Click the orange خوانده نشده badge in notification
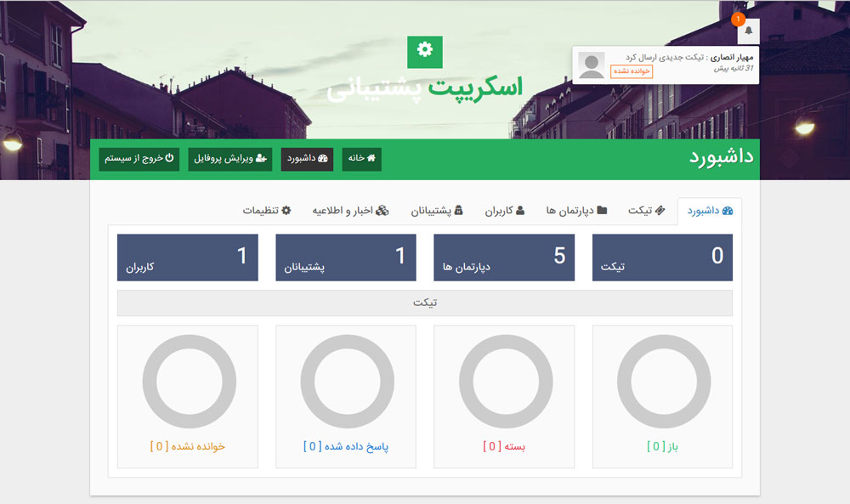Image resolution: width=850 pixels, height=504 pixels. (632, 71)
